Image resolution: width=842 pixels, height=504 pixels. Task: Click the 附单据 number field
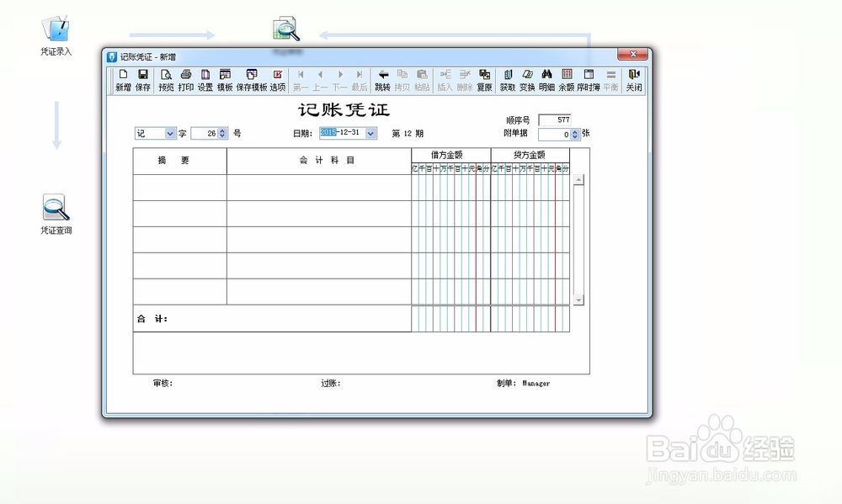coord(555,135)
